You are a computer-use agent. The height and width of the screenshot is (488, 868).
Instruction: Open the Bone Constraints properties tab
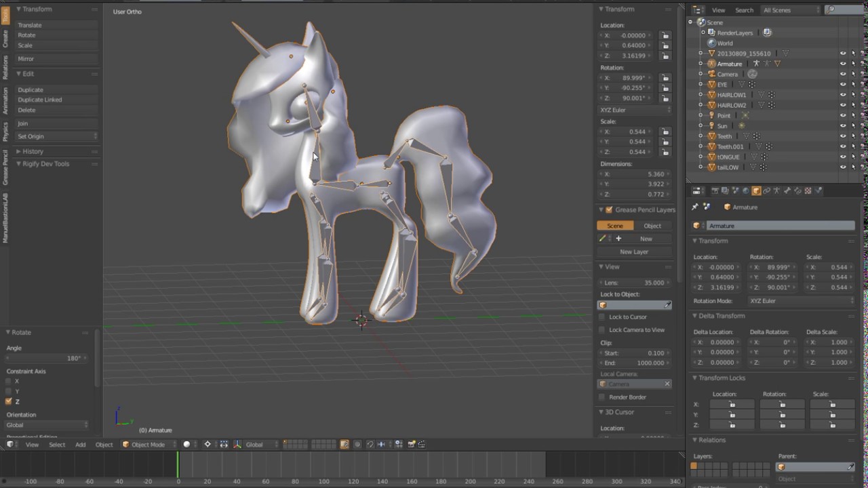(797, 191)
